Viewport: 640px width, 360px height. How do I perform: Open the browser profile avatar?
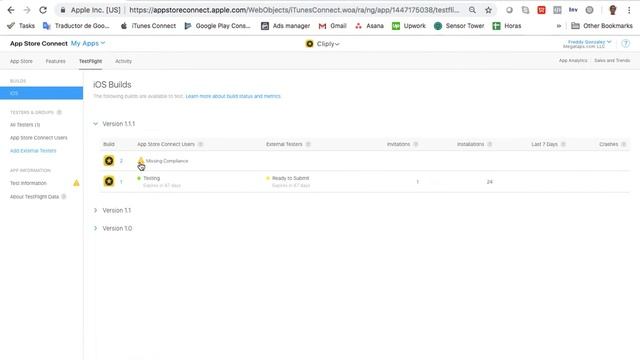coord(613,10)
